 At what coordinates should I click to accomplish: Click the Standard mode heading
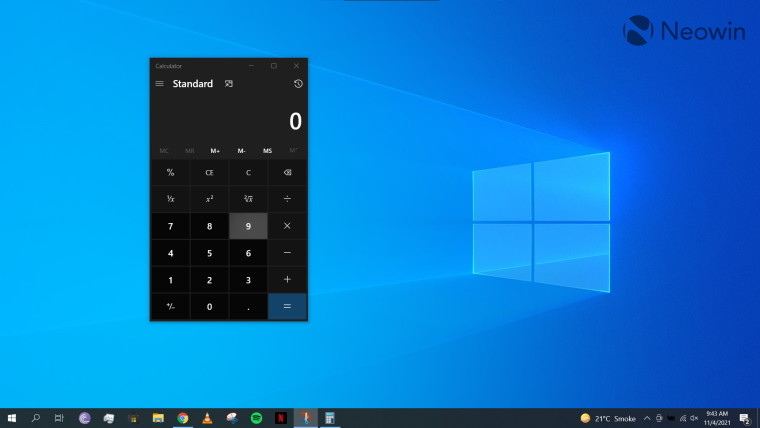click(192, 84)
